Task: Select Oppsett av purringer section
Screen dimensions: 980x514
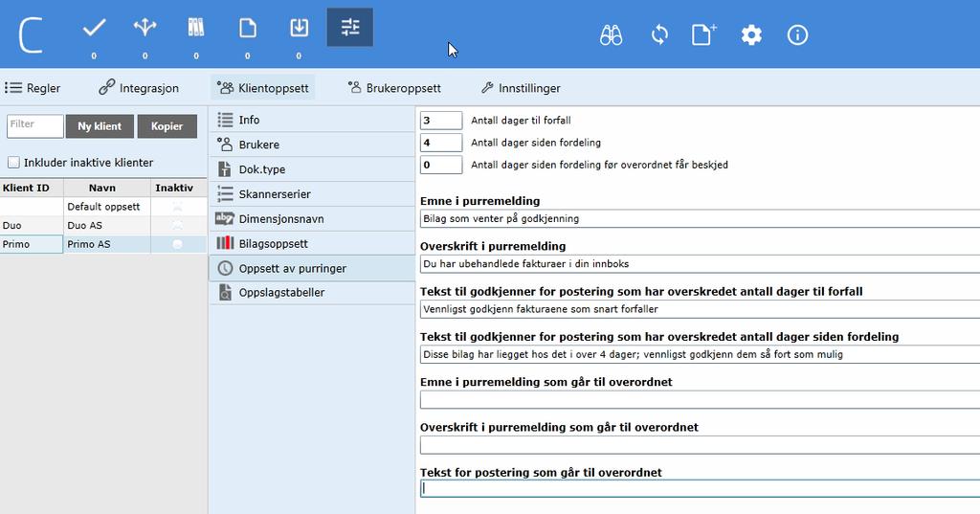Action: click(x=313, y=268)
